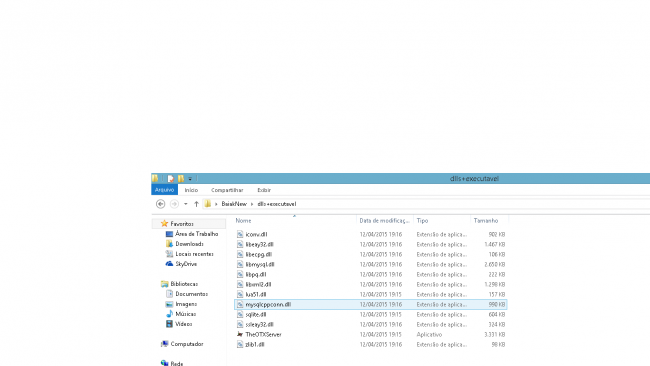Click the modification date of sqlite.dll row

coord(381,314)
